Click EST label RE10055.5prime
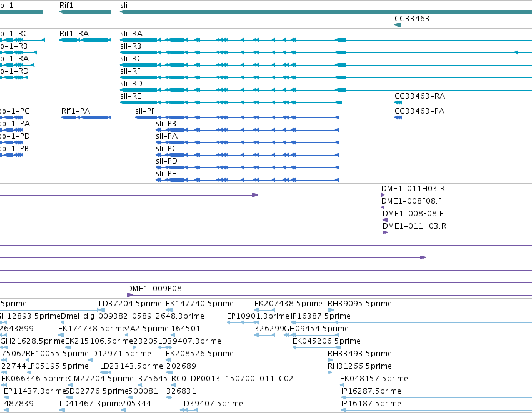 (57, 354)
